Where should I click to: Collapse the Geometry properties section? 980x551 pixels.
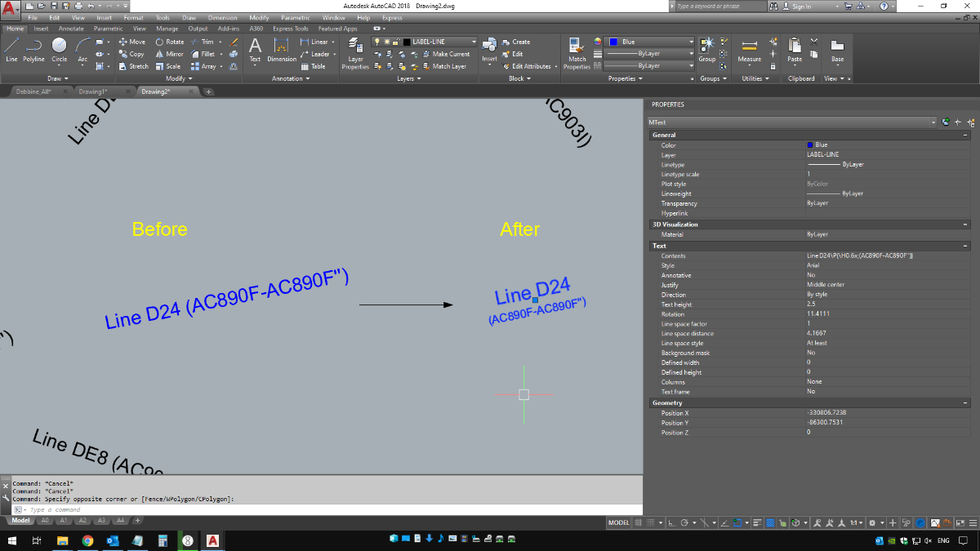pos(966,402)
